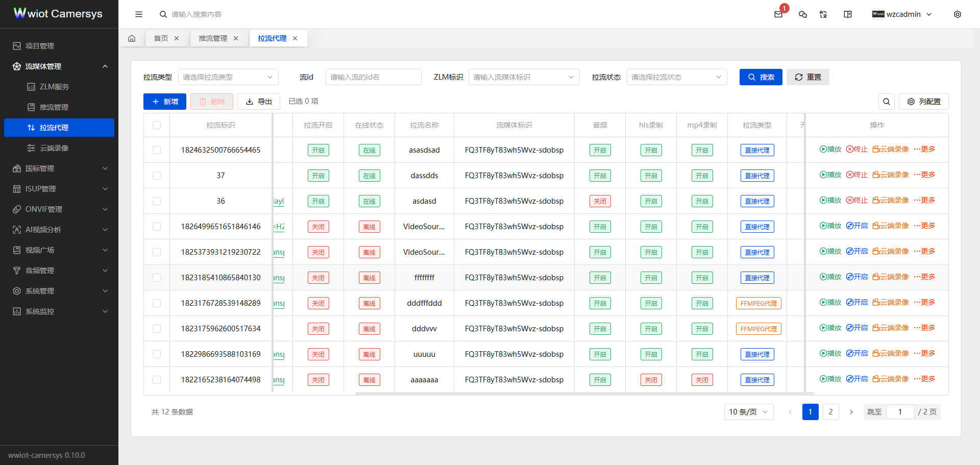Click the blue 搜索 button
Screen dimensions: 980x465
[761, 77]
